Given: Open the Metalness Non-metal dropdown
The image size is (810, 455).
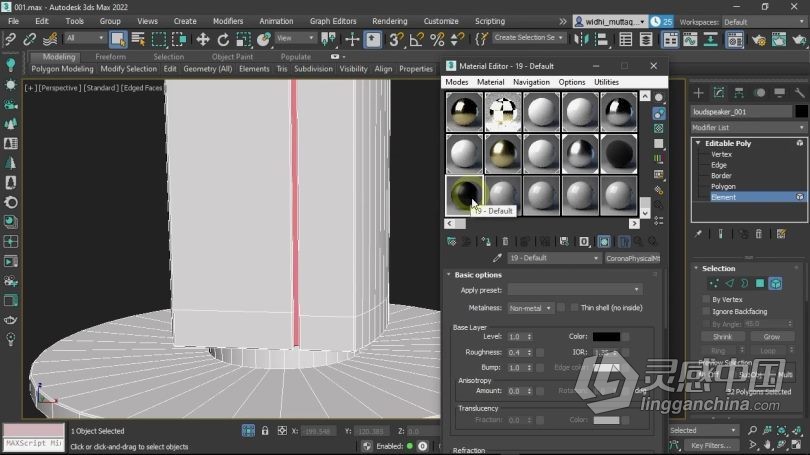Looking at the screenshot, I should pos(530,308).
